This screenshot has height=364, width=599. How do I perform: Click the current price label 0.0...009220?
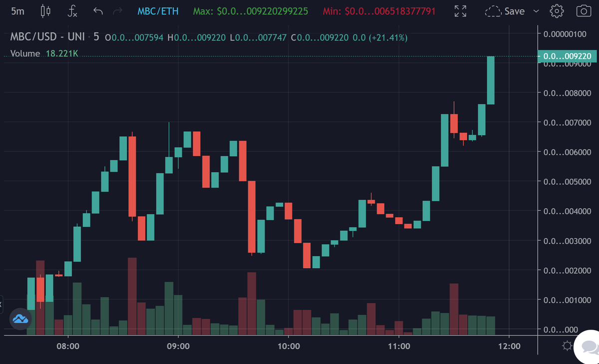pyautogui.click(x=567, y=56)
